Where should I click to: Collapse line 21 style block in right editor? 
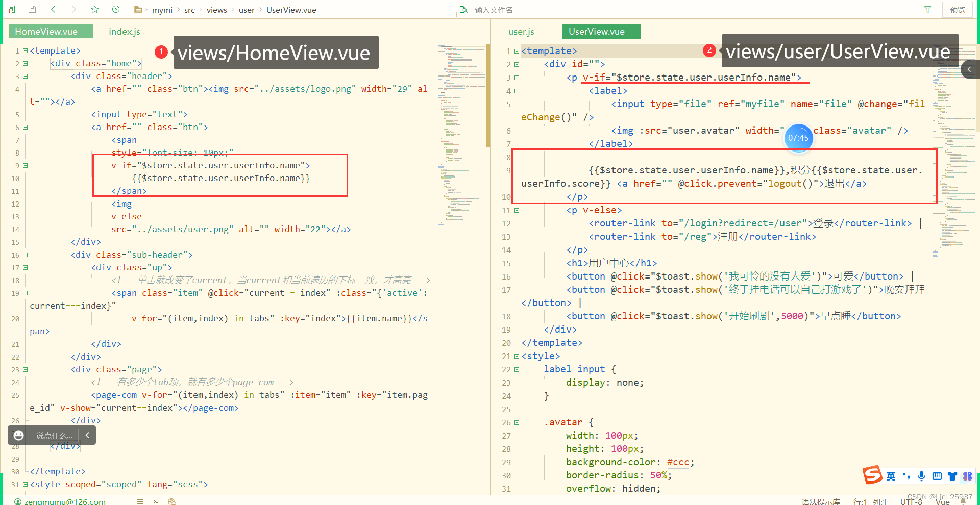[x=517, y=357]
